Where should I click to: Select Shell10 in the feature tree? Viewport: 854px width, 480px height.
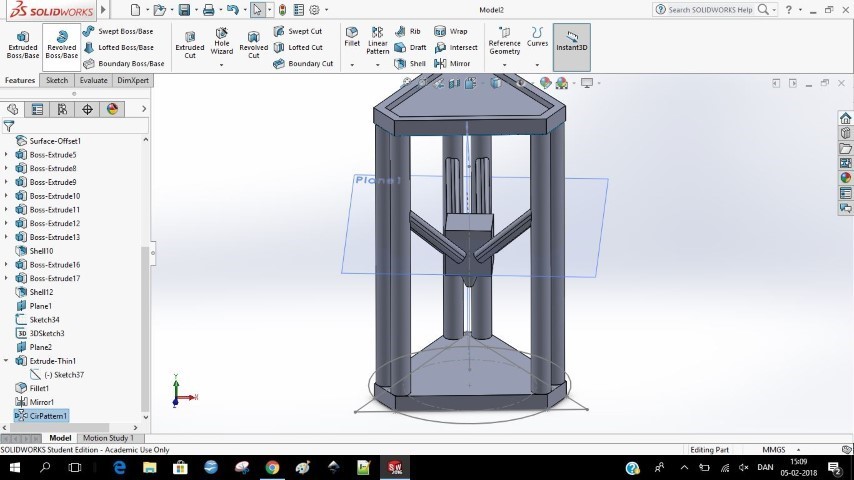point(34,251)
